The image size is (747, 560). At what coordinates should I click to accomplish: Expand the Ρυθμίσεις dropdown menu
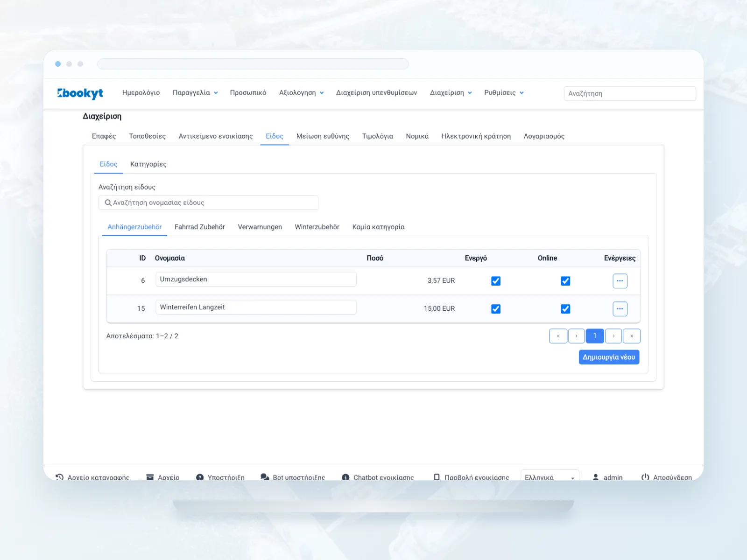click(x=504, y=93)
